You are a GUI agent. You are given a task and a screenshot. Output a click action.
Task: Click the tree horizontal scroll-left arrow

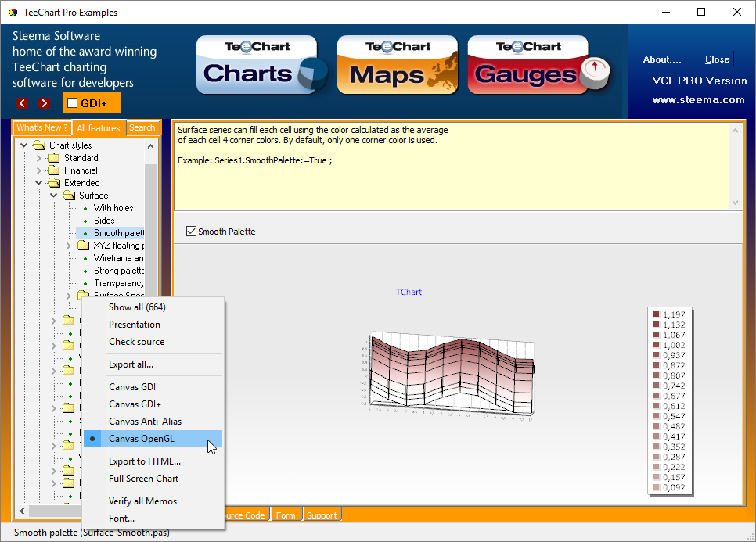tap(22, 511)
